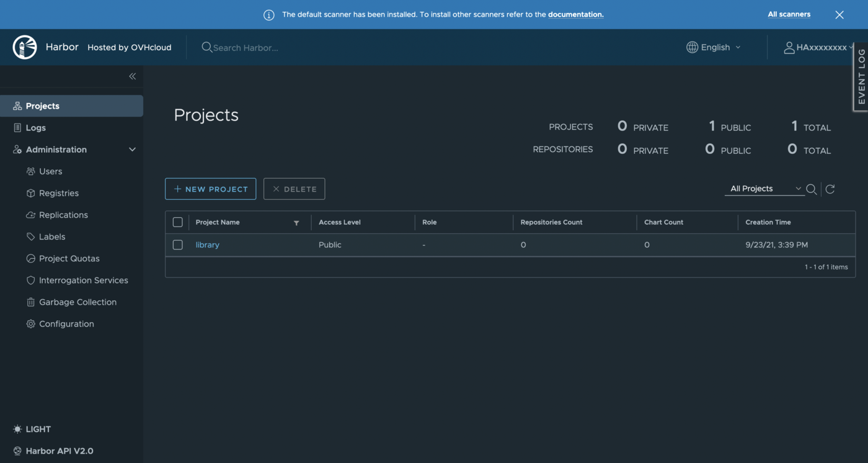Click the Users administration icon
This screenshot has height=463, width=868.
pos(30,171)
